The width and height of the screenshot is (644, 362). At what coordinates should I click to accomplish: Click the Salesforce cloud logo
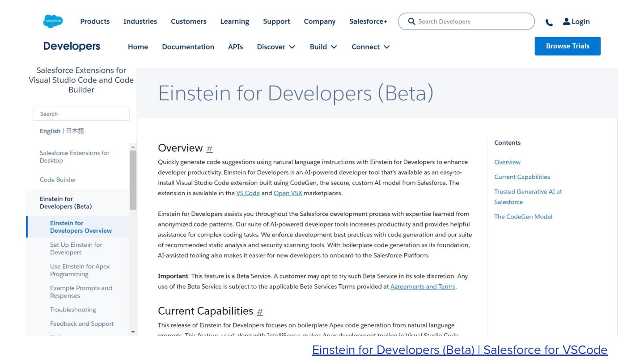point(53,21)
